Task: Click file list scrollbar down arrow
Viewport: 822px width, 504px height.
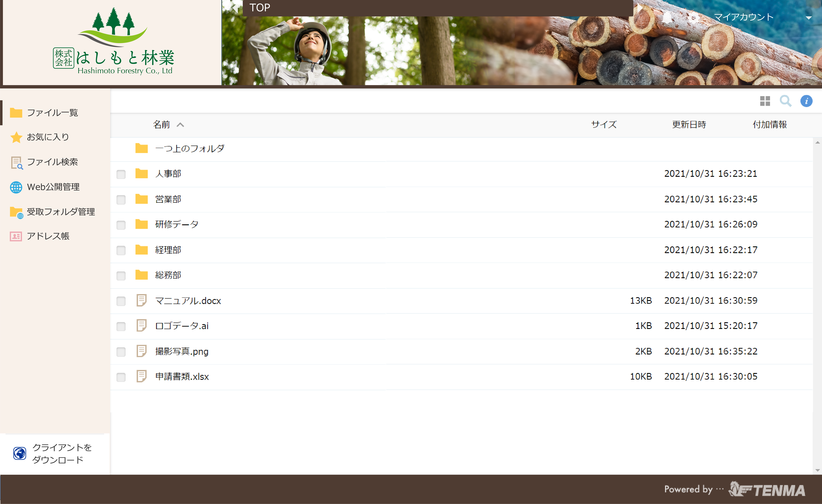Action: tap(817, 470)
